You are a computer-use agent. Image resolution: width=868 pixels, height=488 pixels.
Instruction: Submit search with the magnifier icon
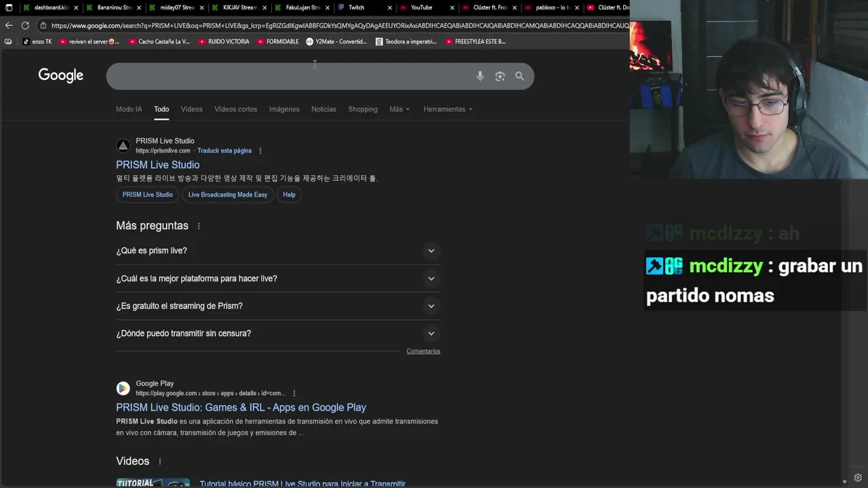click(x=519, y=77)
